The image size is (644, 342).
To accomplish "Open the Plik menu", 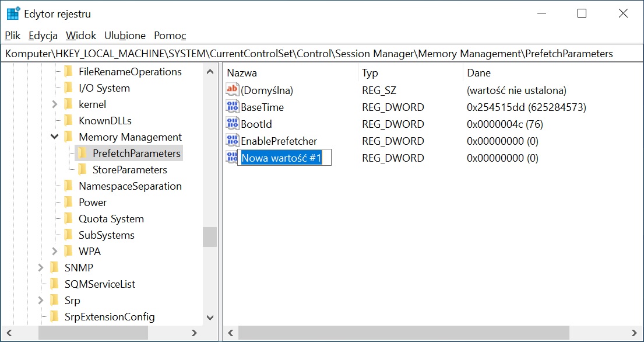I will (x=12, y=36).
